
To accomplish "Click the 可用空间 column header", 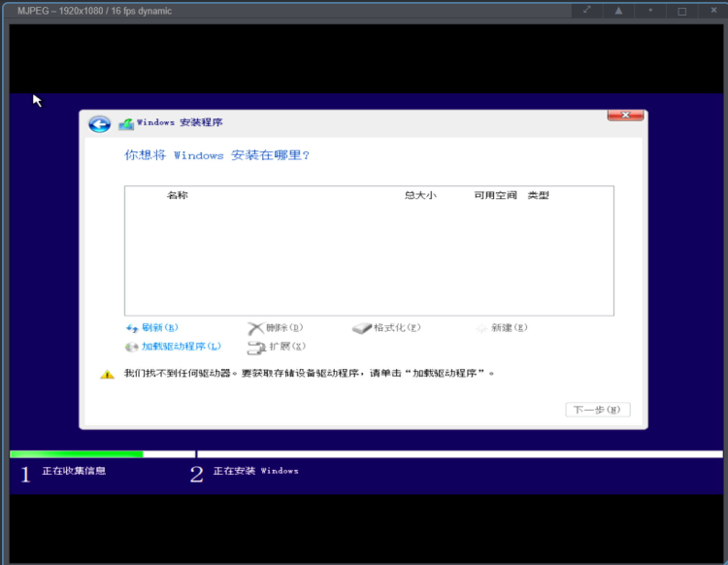I will tap(495, 195).
